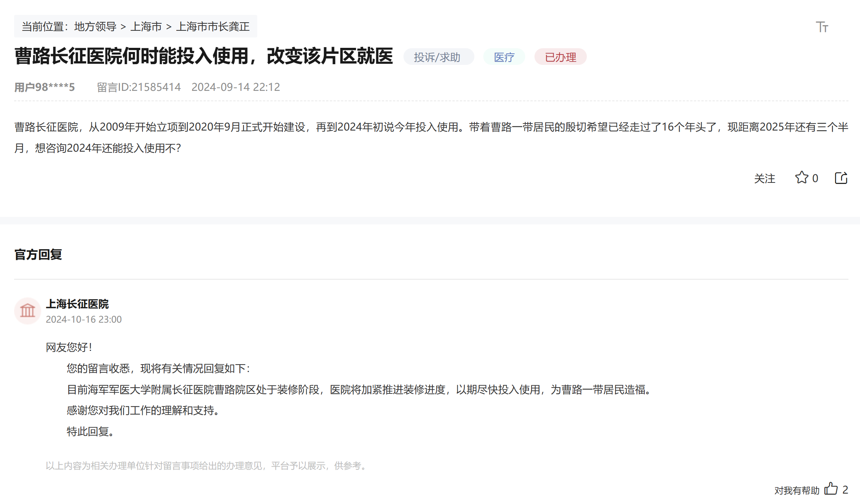Click the reply timestamp 2024-10-16 23:00
This screenshot has height=504, width=860.
click(85, 319)
